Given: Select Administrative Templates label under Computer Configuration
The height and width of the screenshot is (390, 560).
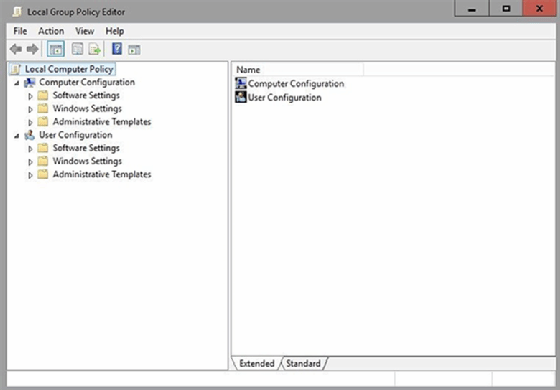Looking at the screenshot, I should pos(102,121).
